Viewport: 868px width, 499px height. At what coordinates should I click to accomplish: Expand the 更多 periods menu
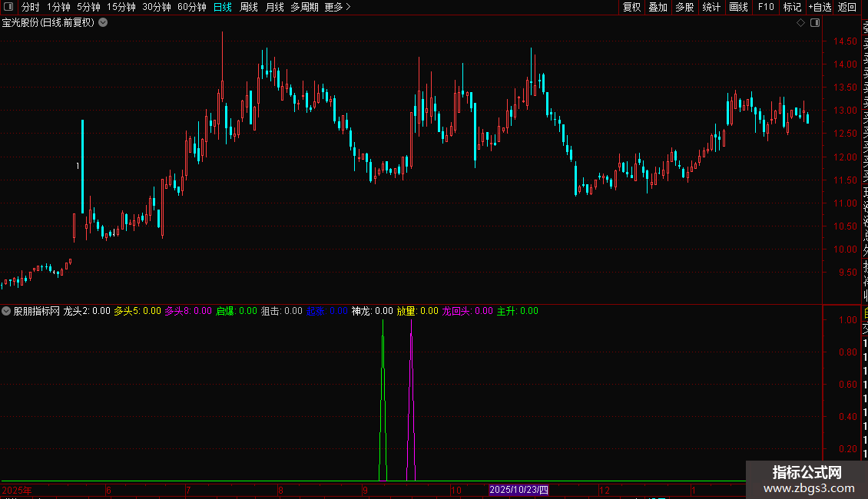(338, 7)
